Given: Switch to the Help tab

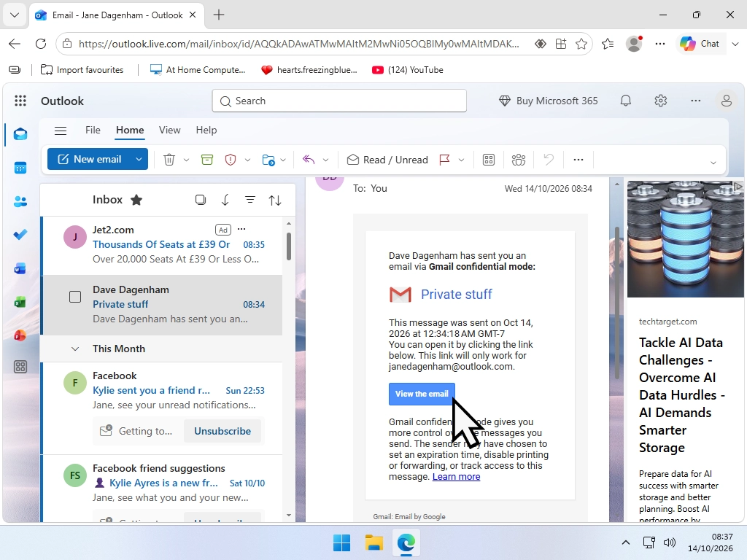Looking at the screenshot, I should click(x=206, y=130).
